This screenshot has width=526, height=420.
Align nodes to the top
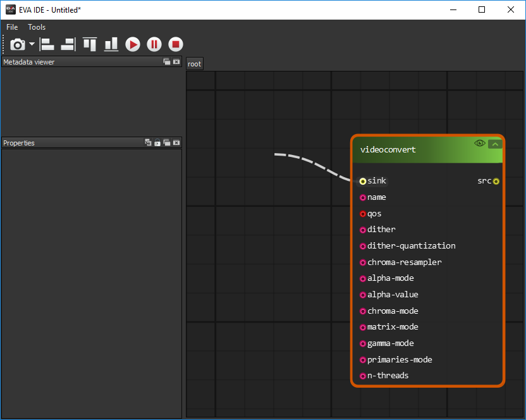pos(90,44)
